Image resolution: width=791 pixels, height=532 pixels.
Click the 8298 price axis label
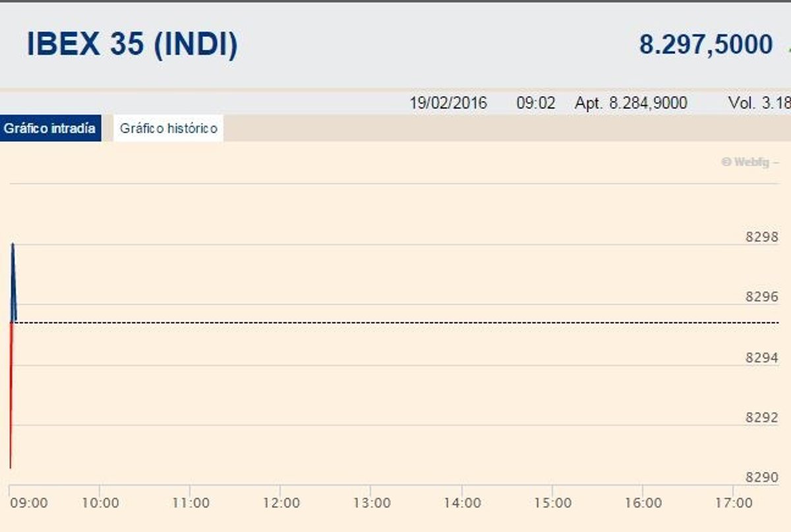[761, 237]
